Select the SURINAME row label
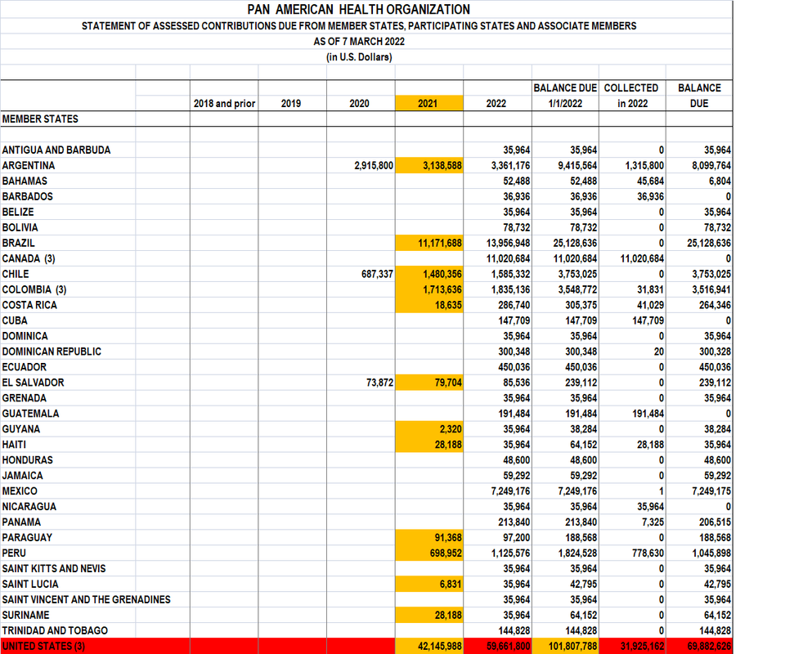 26,616
